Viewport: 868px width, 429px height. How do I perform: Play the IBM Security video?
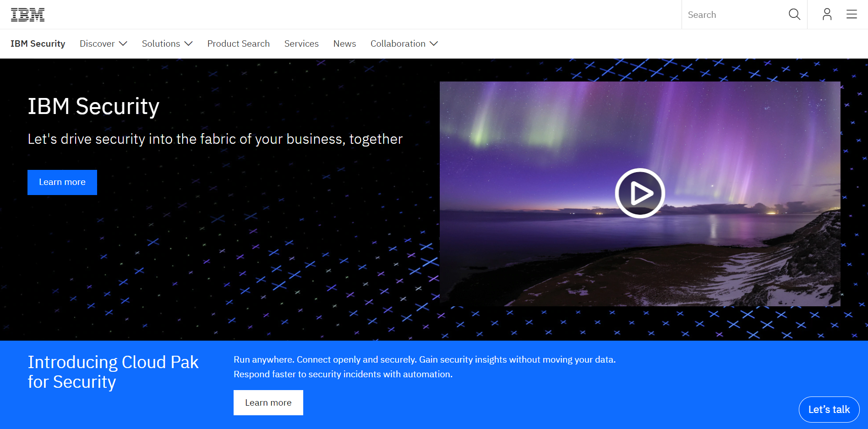[639, 193]
